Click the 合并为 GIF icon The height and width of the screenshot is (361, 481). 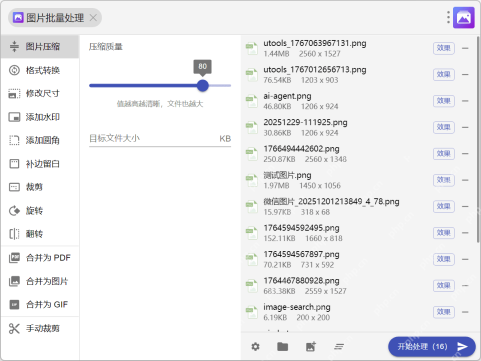coord(14,304)
